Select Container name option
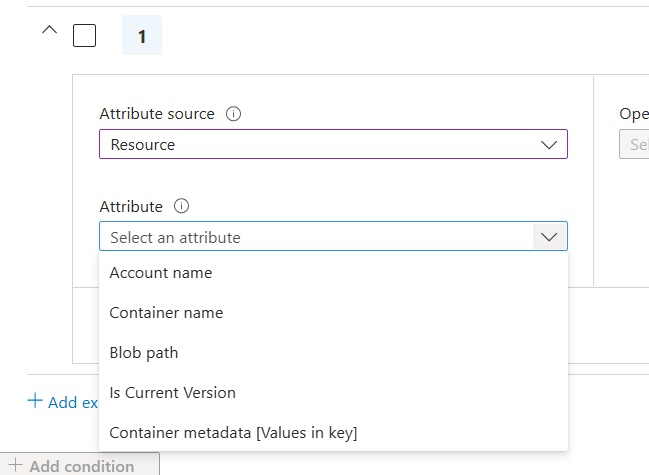Image resolution: width=649 pixels, height=475 pixels. coord(166,313)
